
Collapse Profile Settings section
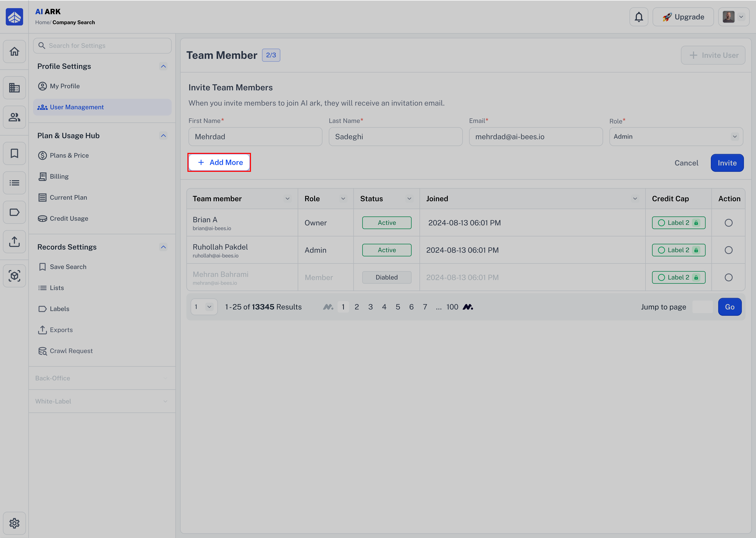coord(163,66)
